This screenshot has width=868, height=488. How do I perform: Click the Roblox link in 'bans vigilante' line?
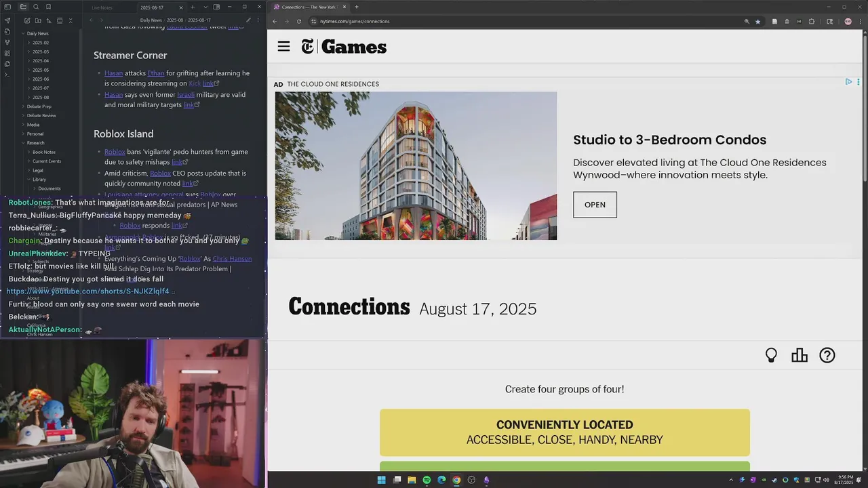coord(115,152)
